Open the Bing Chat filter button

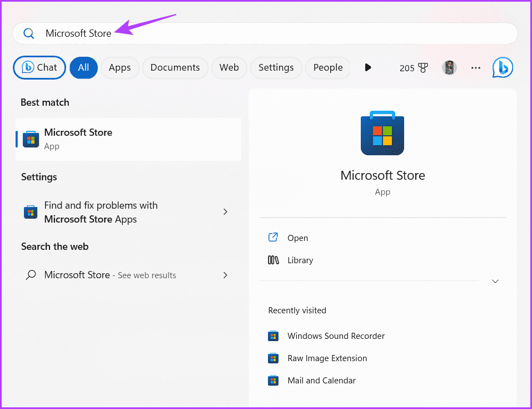coord(39,67)
